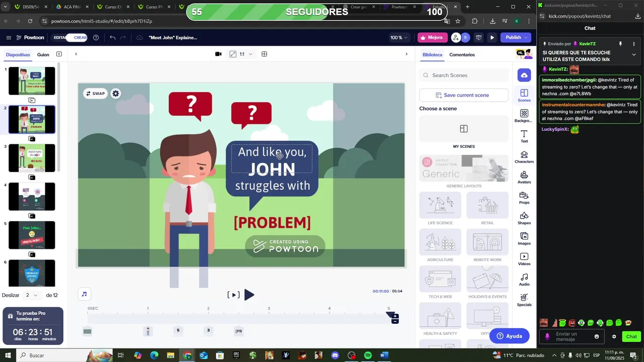Open chat settings gear icon
The height and width of the screenshot is (362, 644).
(614, 337)
